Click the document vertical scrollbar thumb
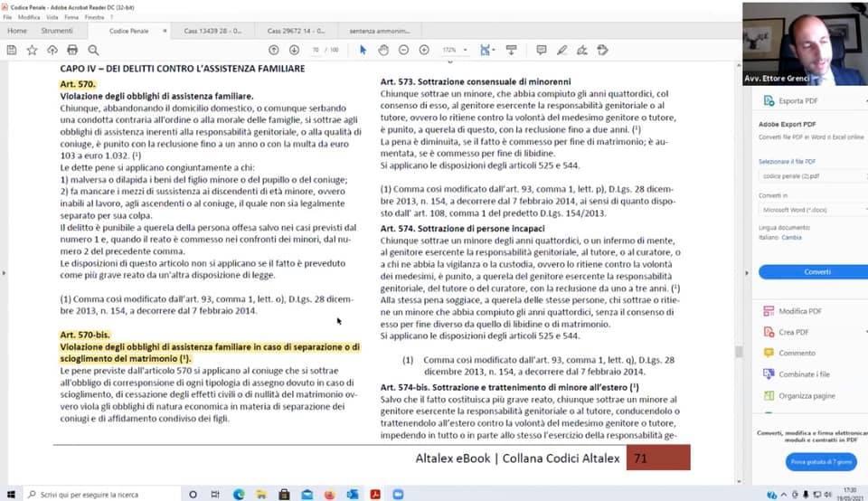The width and height of the screenshot is (868, 501). [739, 352]
